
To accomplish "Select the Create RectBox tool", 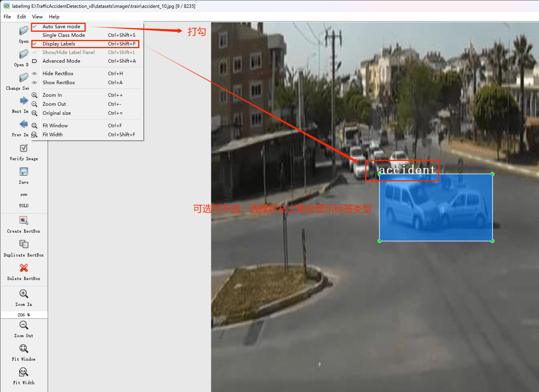I will pyautogui.click(x=23, y=220).
